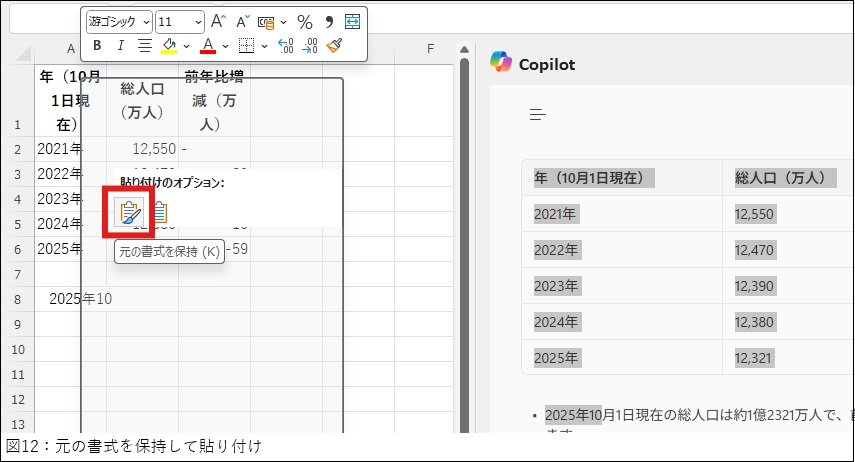Select the format painter brush
This screenshot has width=855, height=462.
click(x=334, y=45)
